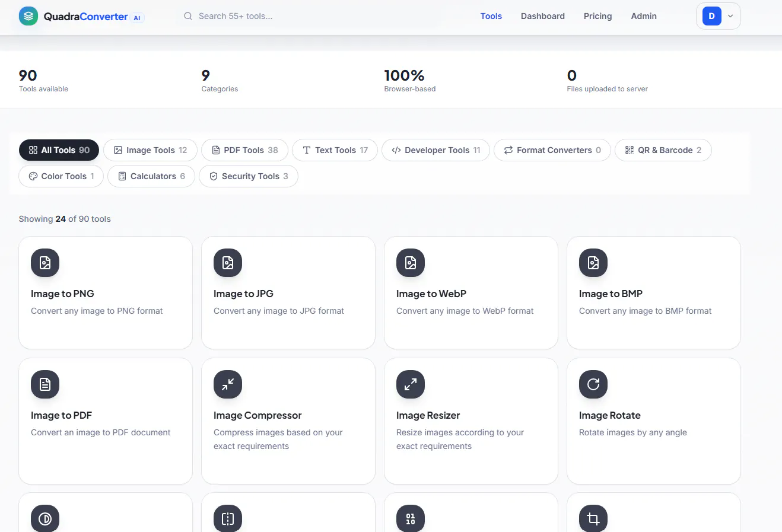This screenshot has width=782, height=532.
Task: Open the Image to PDF tool icon
Action: pos(45,384)
